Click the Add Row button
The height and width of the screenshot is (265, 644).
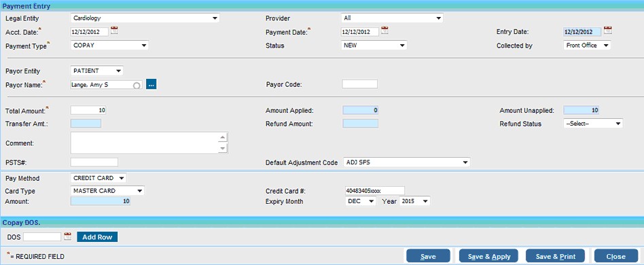pos(97,237)
